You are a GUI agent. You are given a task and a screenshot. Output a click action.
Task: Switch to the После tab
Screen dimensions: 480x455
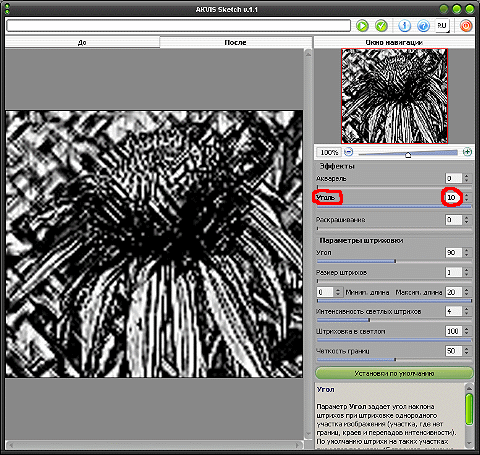pyautogui.click(x=235, y=42)
